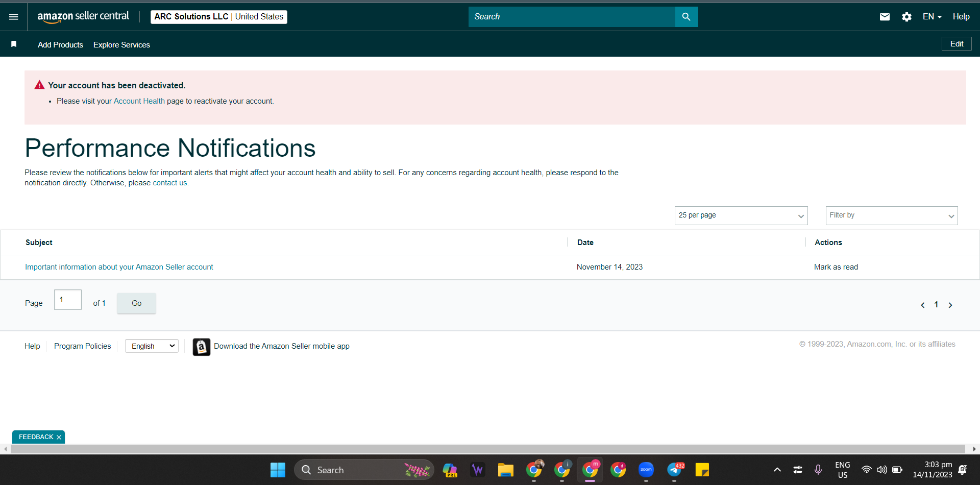Open Program Policies link

83,346
